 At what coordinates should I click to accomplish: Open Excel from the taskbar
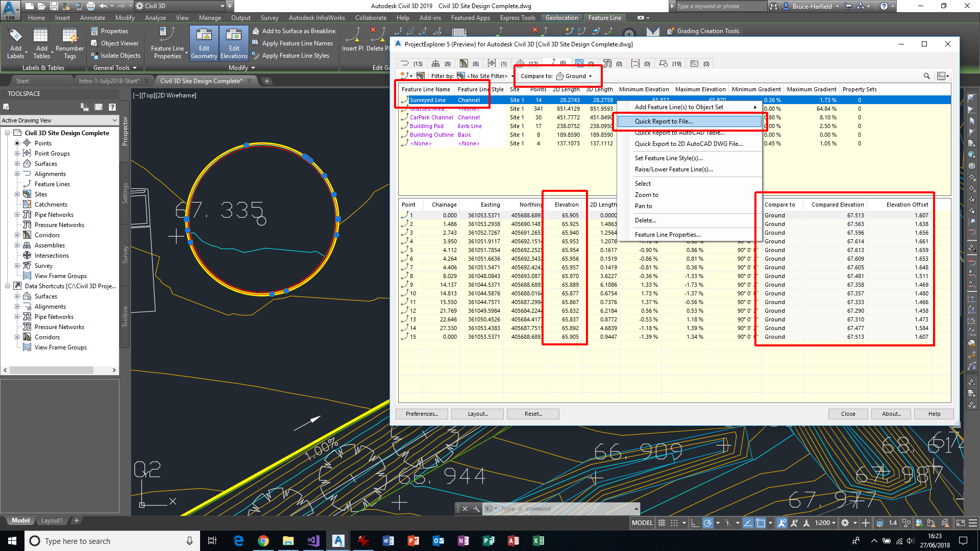538,540
